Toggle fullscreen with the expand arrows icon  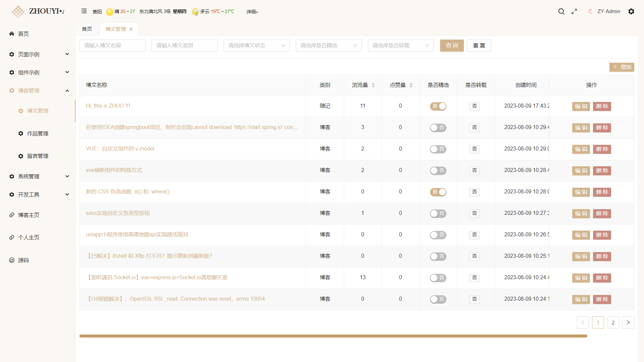574,11
